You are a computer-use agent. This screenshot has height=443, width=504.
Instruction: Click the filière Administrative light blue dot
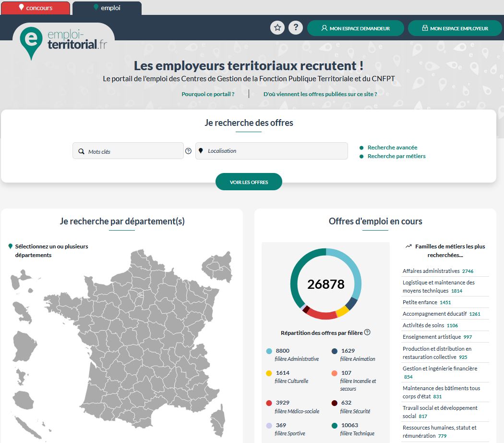pos(269,351)
